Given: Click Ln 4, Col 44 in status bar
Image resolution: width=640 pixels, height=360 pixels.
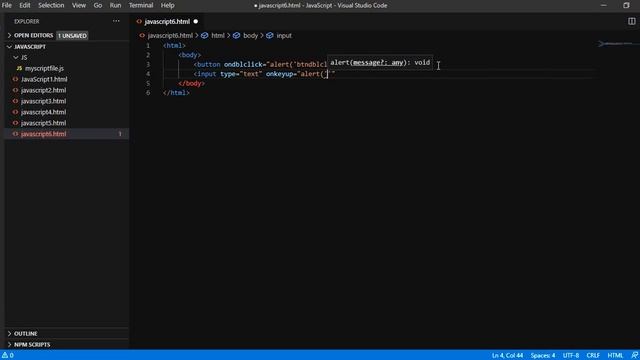Looking at the screenshot, I should click(507, 355).
